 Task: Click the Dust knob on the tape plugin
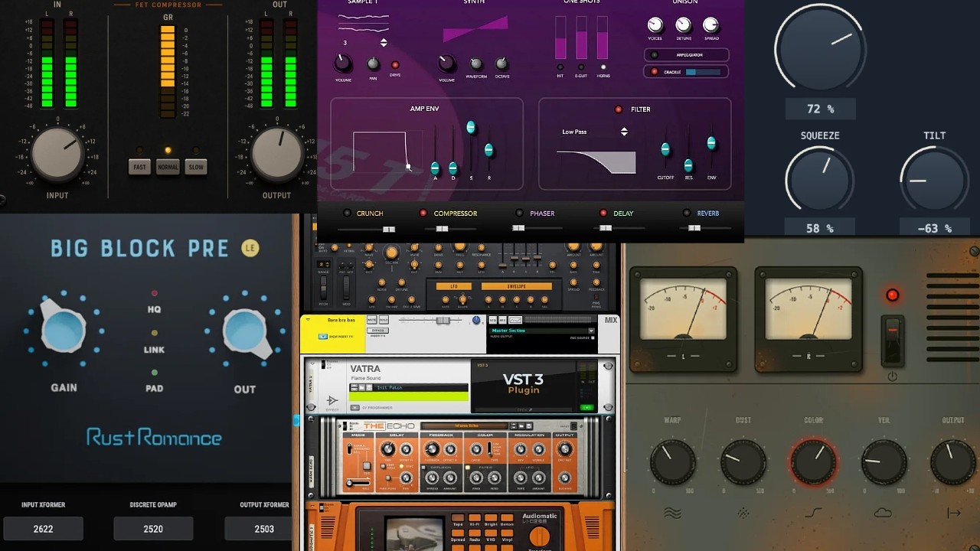pyautogui.click(x=743, y=462)
